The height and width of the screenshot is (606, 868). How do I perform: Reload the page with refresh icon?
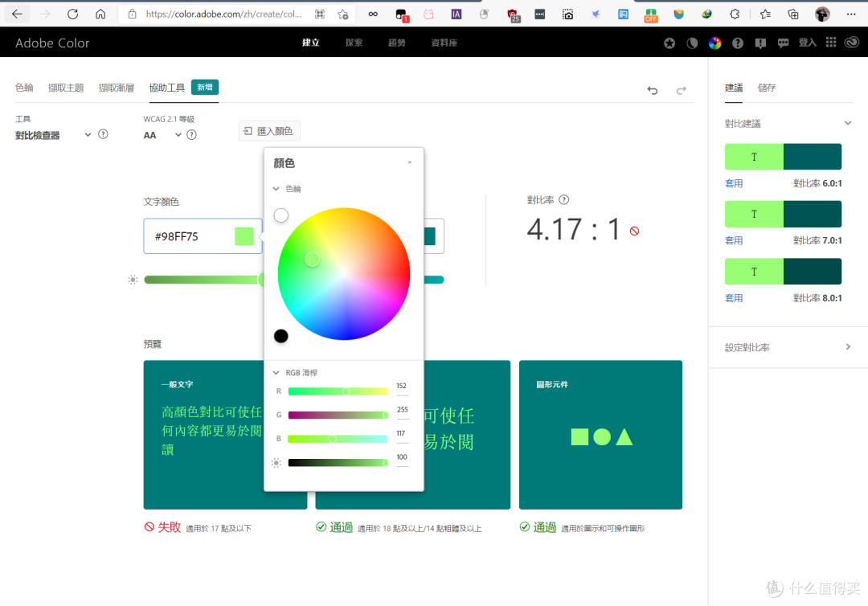tap(72, 14)
